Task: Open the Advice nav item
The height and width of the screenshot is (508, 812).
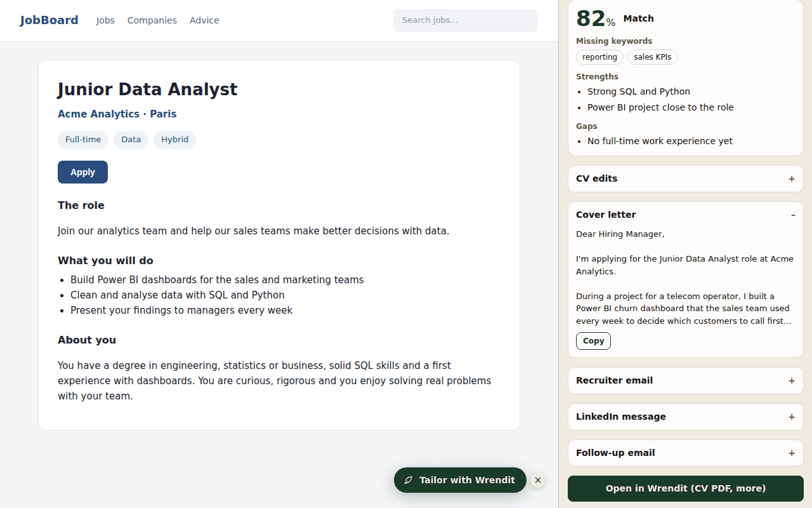Action: tap(204, 20)
